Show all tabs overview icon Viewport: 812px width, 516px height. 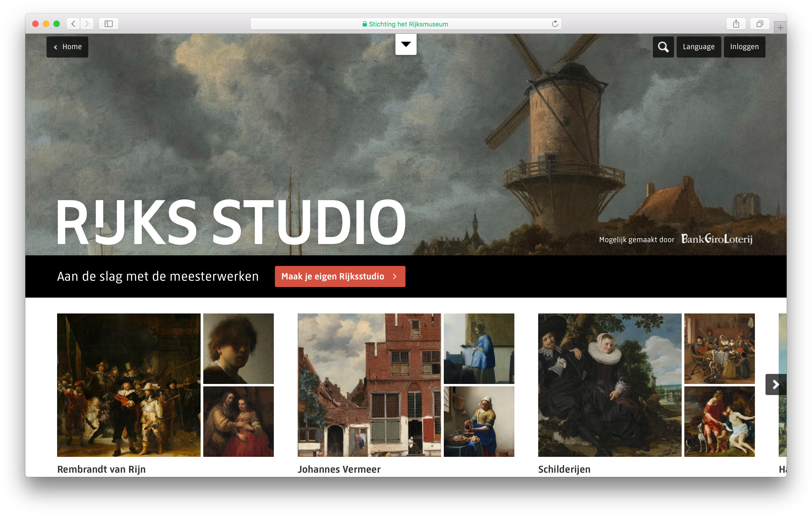pos(759,24)
